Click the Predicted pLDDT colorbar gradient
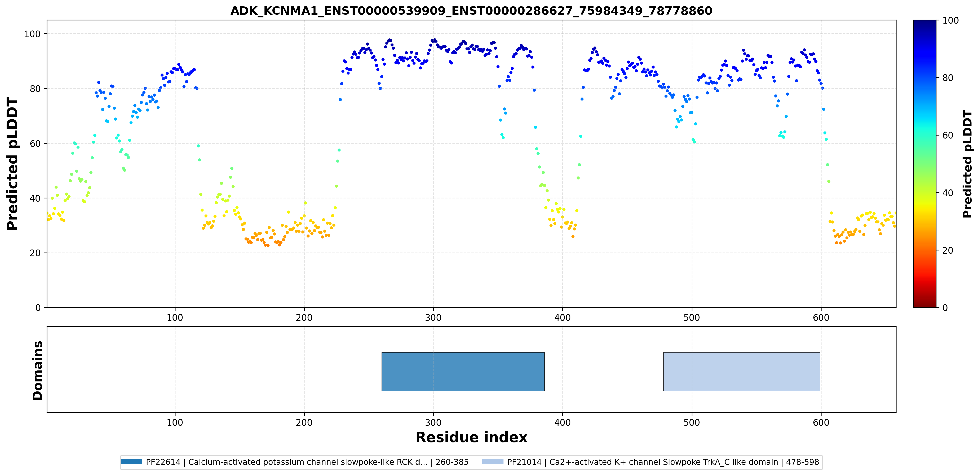Image resolution: width=980 pixels, height=476 pixels. [x=925, y=164]
